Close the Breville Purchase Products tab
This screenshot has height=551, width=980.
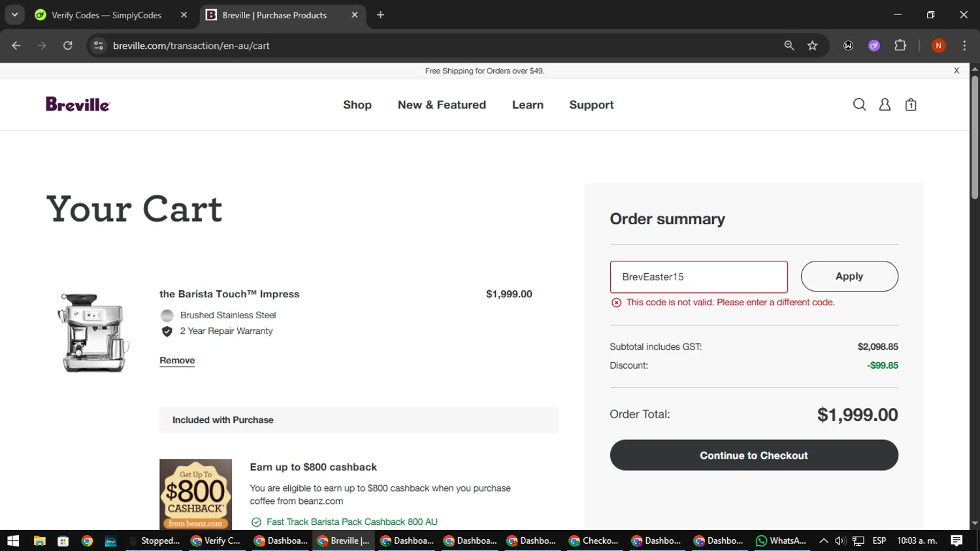tap(354, 15)
